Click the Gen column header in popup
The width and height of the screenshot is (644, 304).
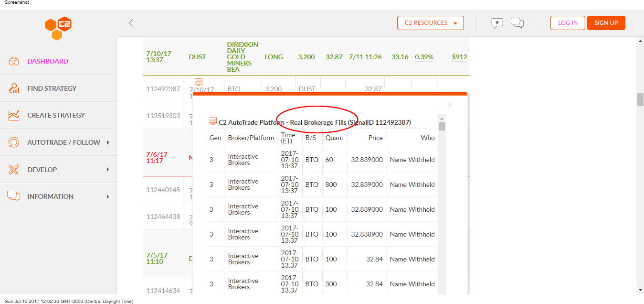click(x=215, y=138)
